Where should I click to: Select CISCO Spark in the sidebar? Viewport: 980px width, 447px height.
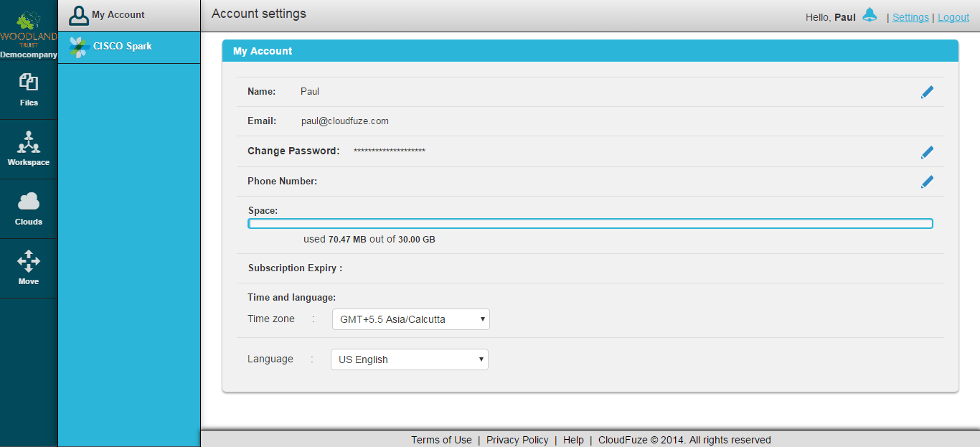click(x=122, y=47)
